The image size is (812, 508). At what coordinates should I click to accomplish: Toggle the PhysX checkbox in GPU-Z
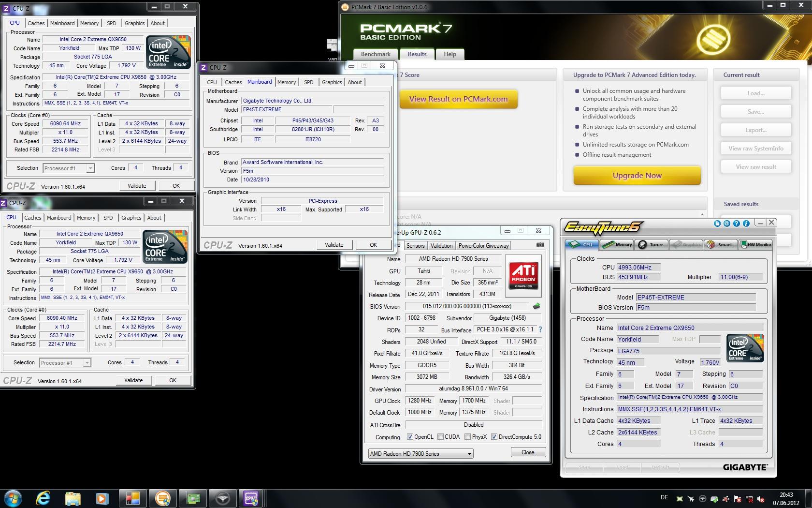467,436
